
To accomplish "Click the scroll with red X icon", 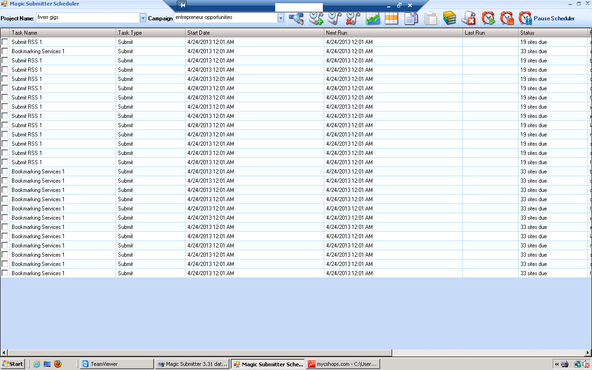I will point(469,18).
